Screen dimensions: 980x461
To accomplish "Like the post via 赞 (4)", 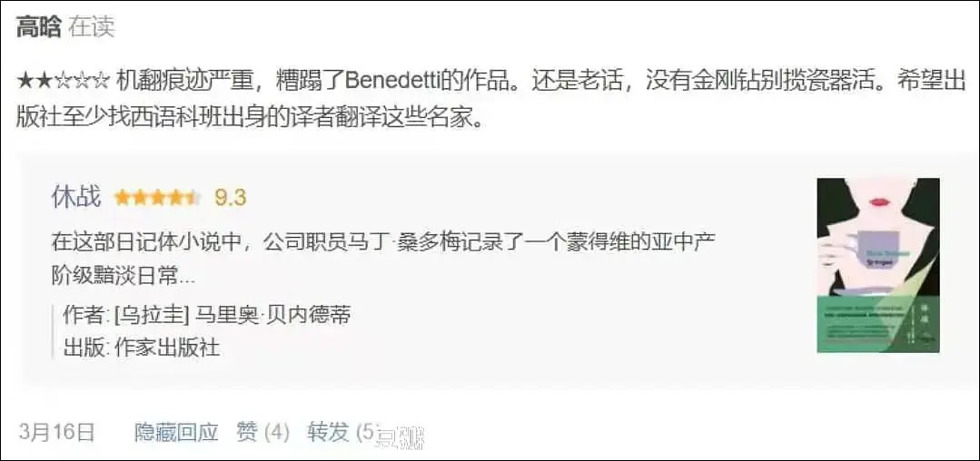I will pos(263,432).
